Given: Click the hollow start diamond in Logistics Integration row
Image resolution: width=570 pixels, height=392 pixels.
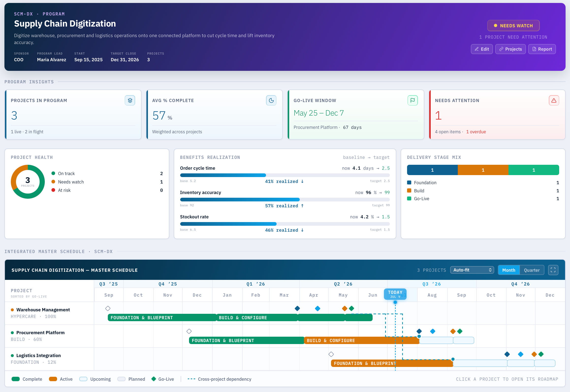Looking at the screenshot, I should (x=331, y=354).
